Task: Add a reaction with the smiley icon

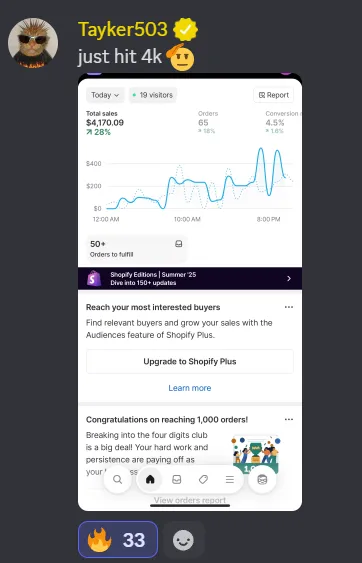Action: pyautogui.click(x=184, y=540)
